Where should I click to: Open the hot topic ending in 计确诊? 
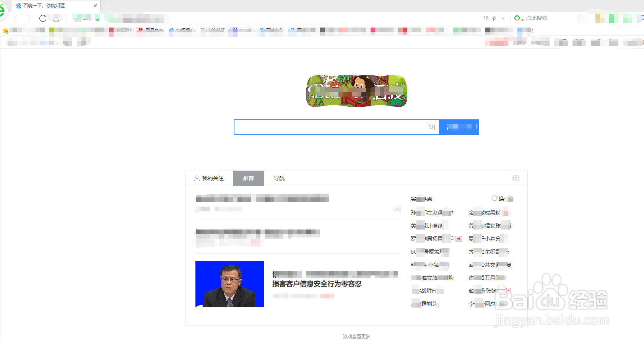tap(427, 226)
